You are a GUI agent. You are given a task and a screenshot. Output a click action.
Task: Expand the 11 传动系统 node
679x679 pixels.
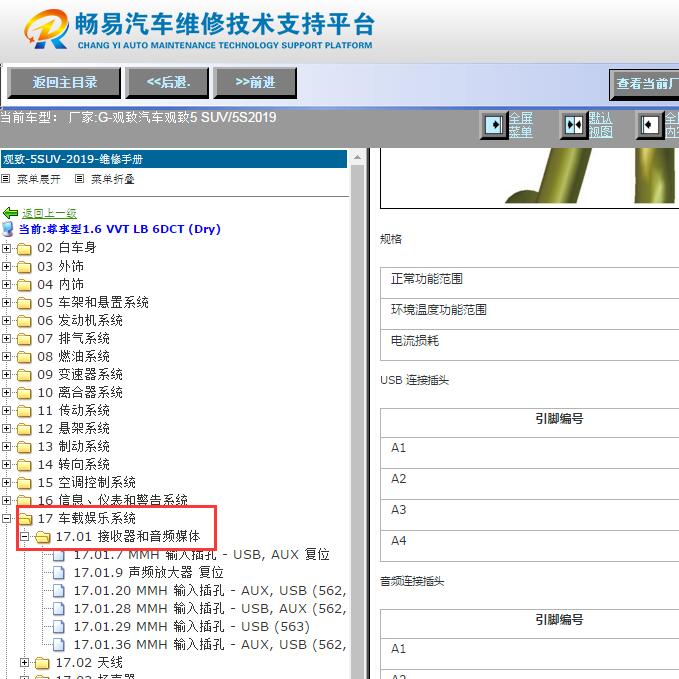pyautogui.click(x=6, y=411)
